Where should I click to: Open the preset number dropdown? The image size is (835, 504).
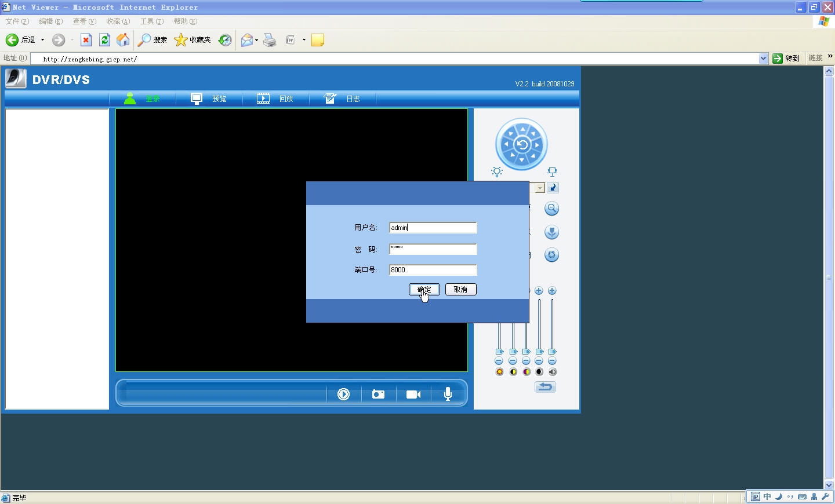tap(540, 188)
